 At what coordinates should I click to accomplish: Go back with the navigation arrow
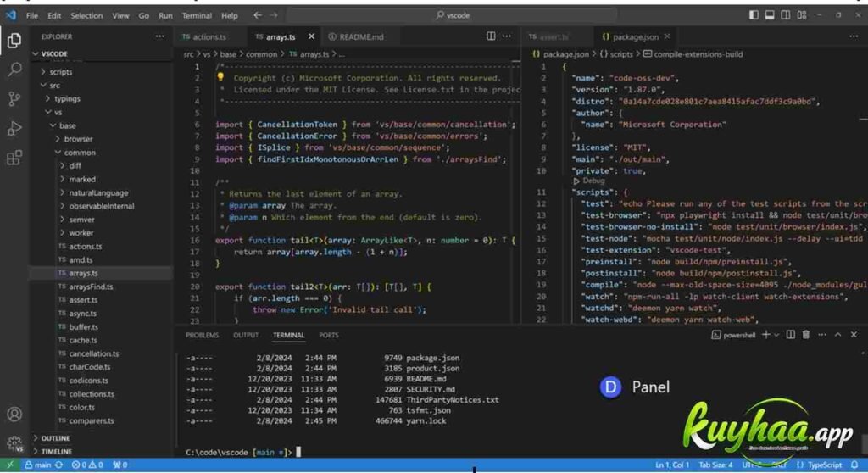[258, 15]
